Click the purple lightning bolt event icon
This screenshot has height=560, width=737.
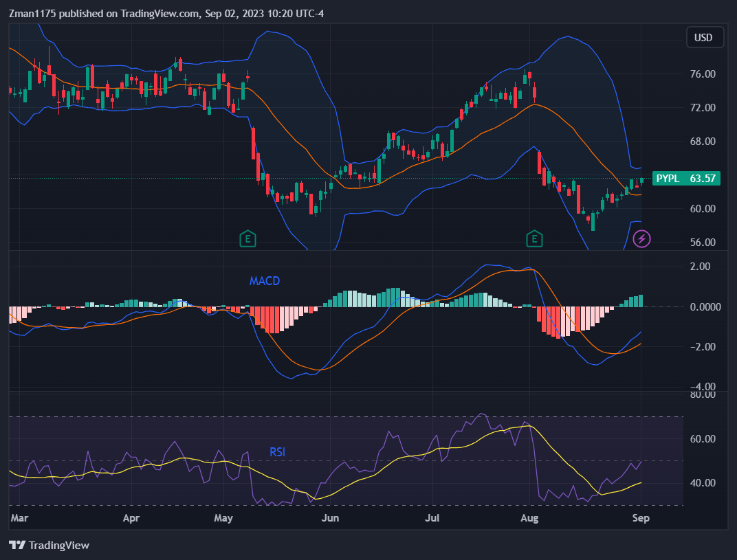[641, 238]
